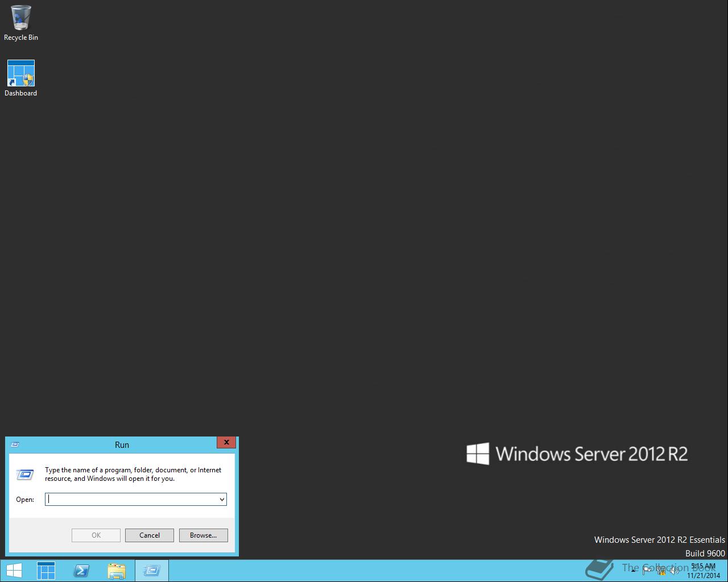This screenshot has height=582, width=728.
Task: Open the volume speaker icon
Action: click(675, 570)
